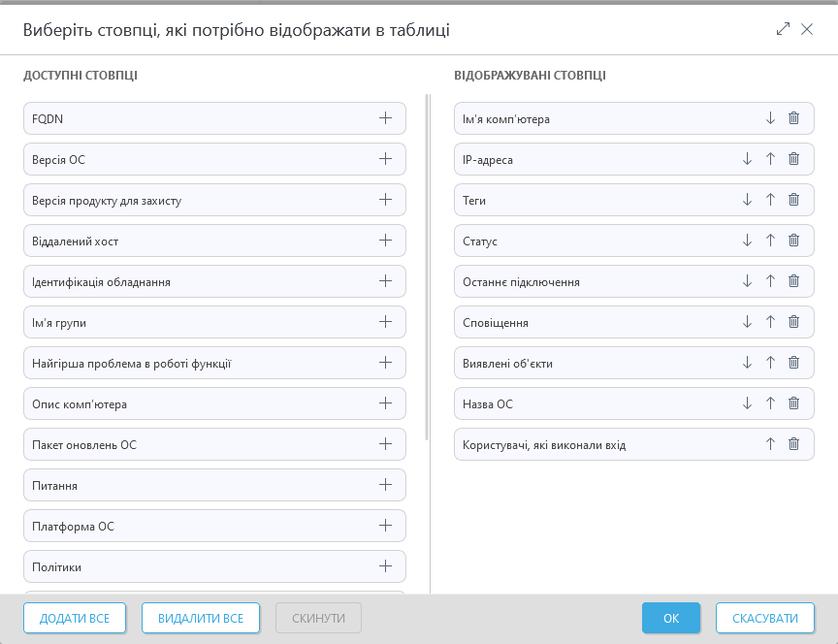
Task: Add the FQDN column with plus icon
Action: 385,118
